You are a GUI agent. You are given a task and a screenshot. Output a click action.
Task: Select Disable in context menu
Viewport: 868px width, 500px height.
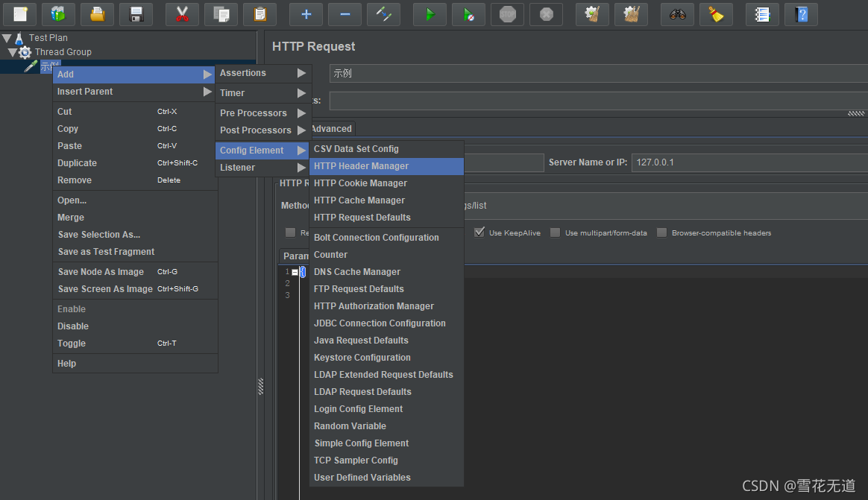134,326
